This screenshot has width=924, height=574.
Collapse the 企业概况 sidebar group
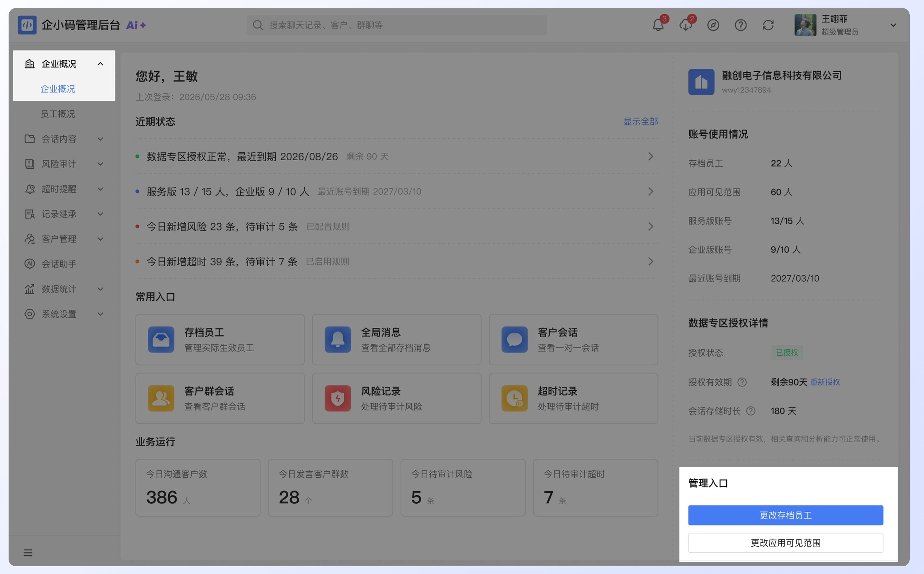[100, 64]
